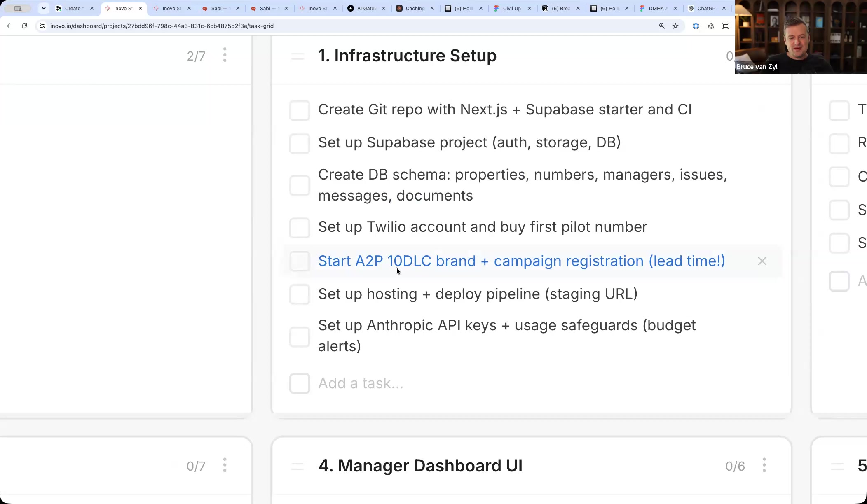Grab the drag handle beside Manager Dashboard UI
This screenshot has height=504, width=867.
[x=298, y=466]
